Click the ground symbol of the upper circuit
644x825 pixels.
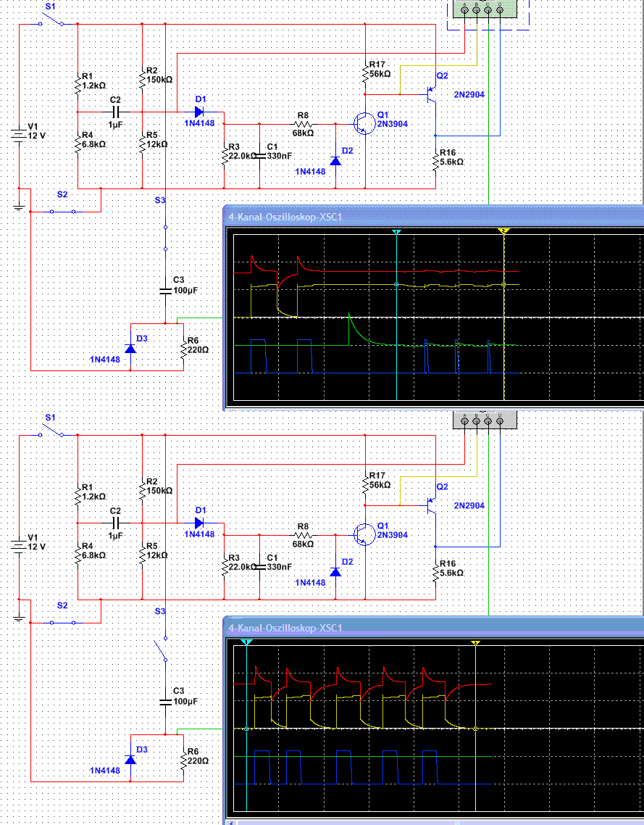click(19, 207)
